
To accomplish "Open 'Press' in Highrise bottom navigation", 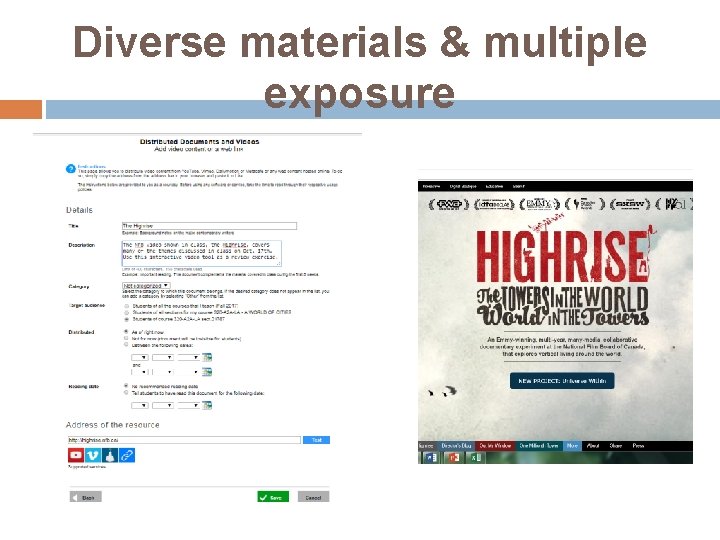I will 638,445.
